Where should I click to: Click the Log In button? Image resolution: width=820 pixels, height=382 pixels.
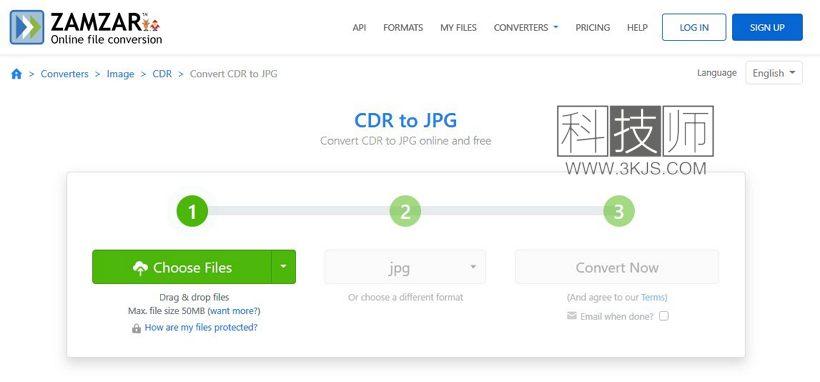(x=694, y=27)
